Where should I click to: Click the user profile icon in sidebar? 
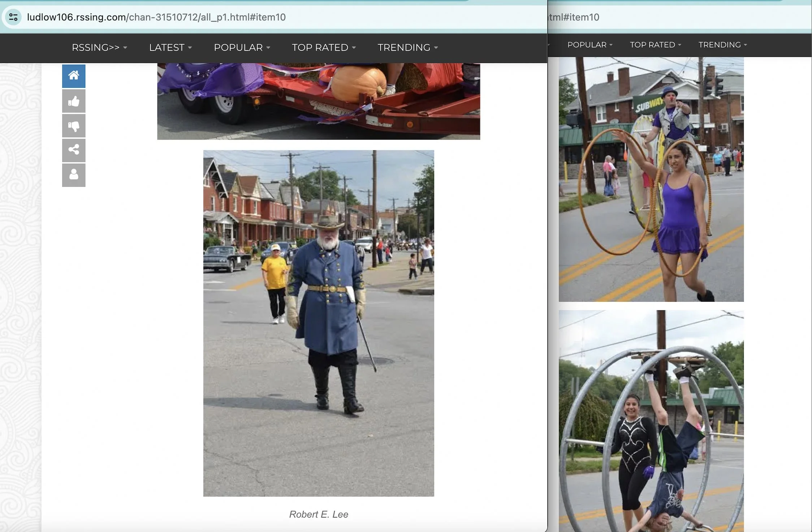tap(74, 175)
